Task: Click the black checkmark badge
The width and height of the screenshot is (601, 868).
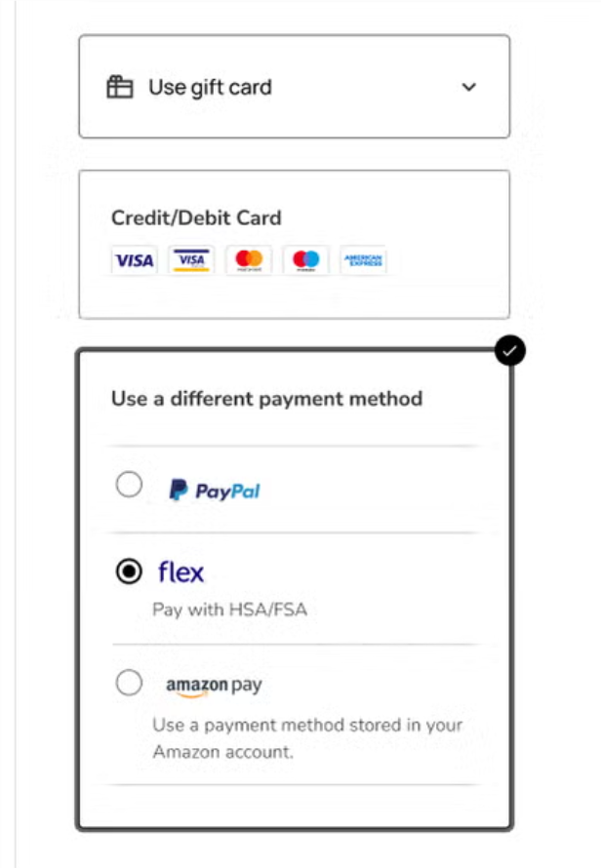Action: tap(509, 351)
